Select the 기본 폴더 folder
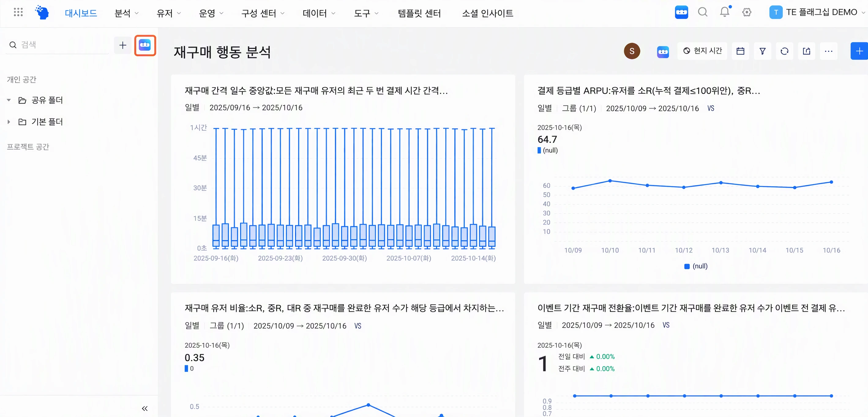 tap(47, 122)
